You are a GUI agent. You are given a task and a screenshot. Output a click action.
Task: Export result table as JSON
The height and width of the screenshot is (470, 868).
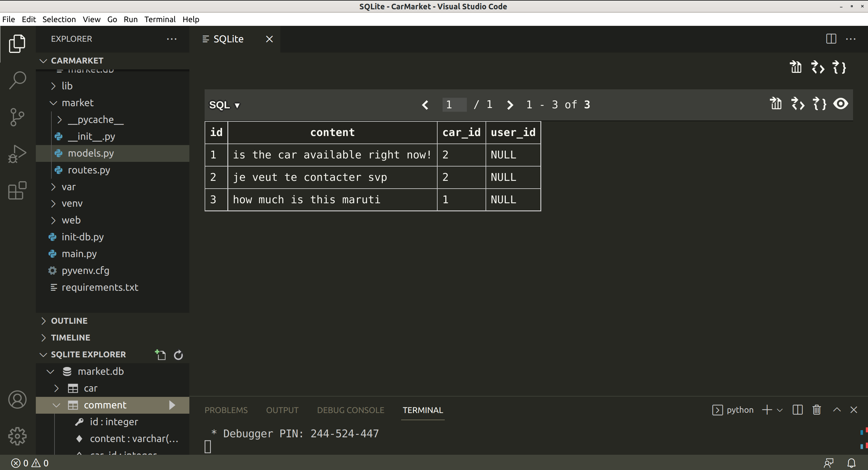(x=819, y=104)
